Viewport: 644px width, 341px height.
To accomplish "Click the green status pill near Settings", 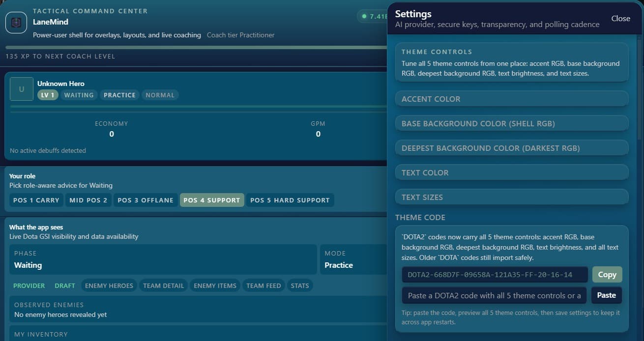I will coord(373,16).
